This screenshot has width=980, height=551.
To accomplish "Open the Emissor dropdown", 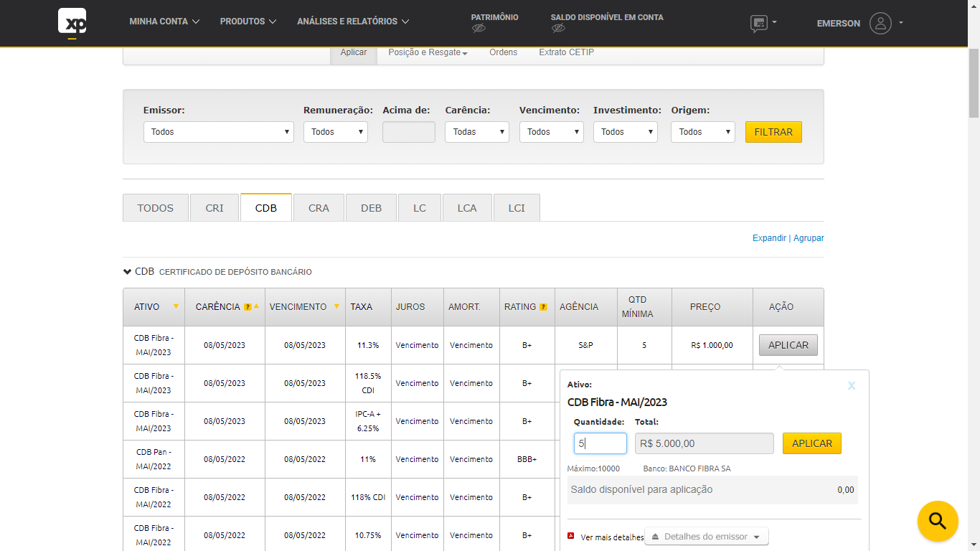I will click(219, 132).
